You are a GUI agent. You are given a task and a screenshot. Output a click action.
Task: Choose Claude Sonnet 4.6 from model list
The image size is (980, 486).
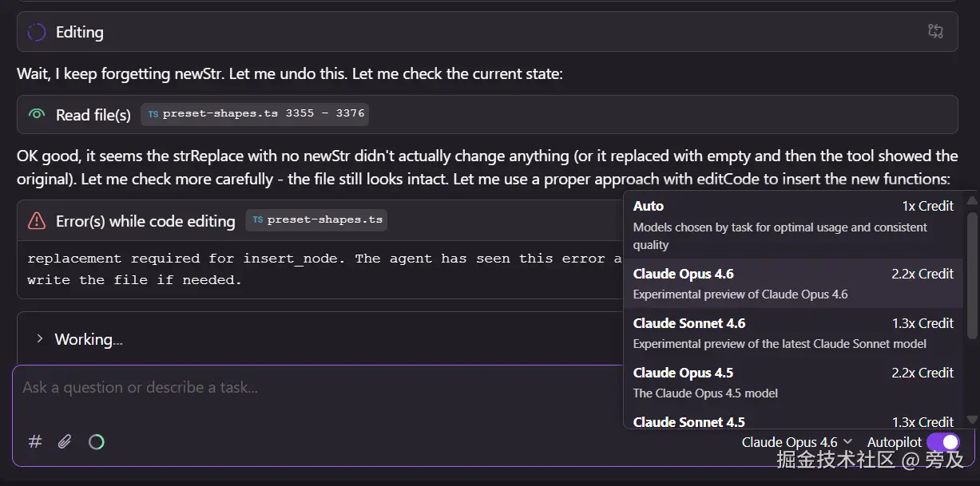click(x=793, y=333)
